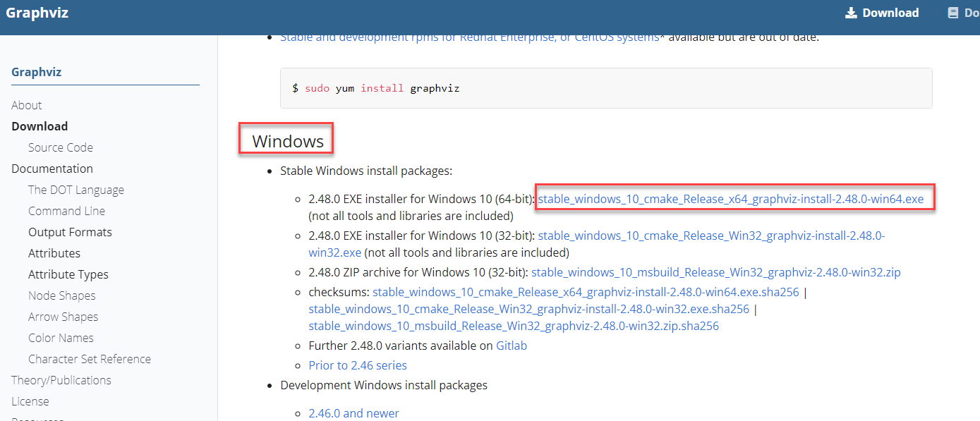Image resolution: width=980 pixels, height=421 pixels.
Task: Download the 64-bit win64.exe installer
Action: [730, 199]
